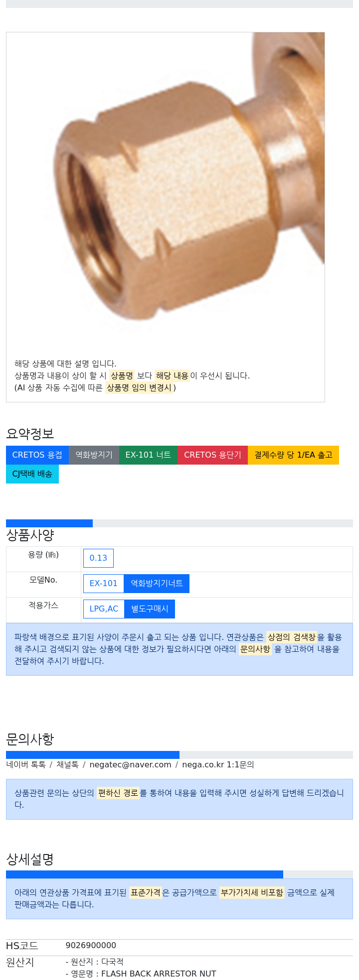Select the CRETOS 용접 tag
This screenshot has width=359, height=980.
click(x=37, y=455)
